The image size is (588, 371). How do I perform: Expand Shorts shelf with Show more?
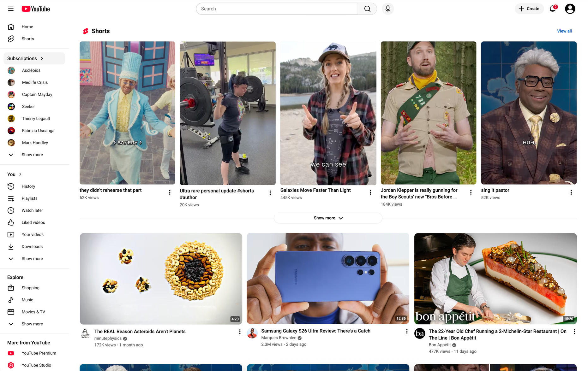click(x=328, y=218)
